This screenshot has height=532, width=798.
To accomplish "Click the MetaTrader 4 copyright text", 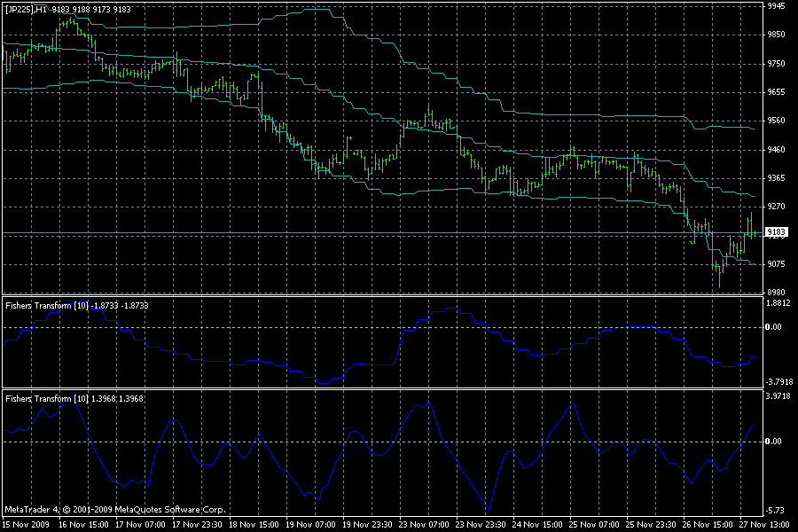I will click(x=114, y=510).
